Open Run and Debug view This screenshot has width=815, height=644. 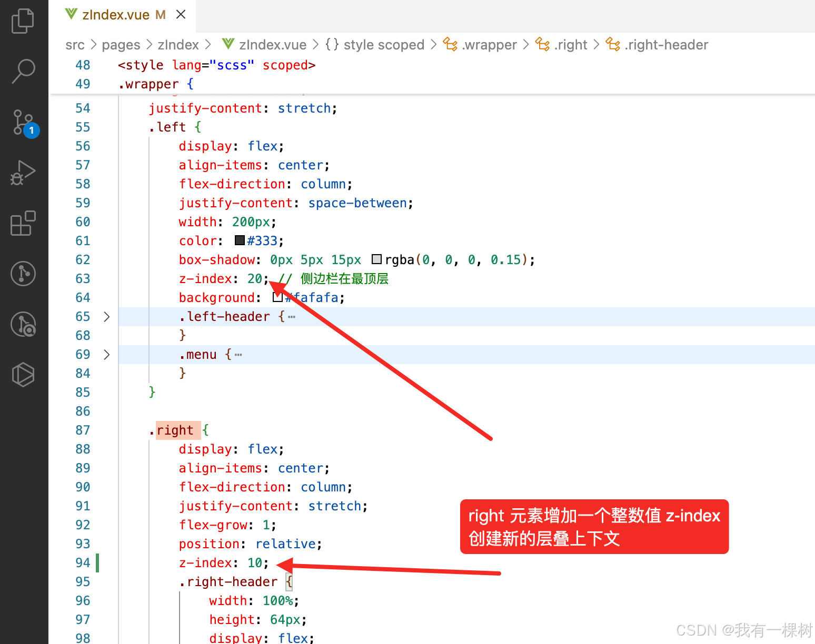tap(23, 173)
